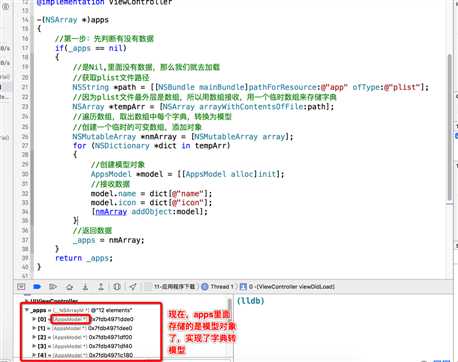Expand the [1] AppsModel element
The width and height of the screenshot is (458, 362).
pyautogui.click(x=34, y=328)
